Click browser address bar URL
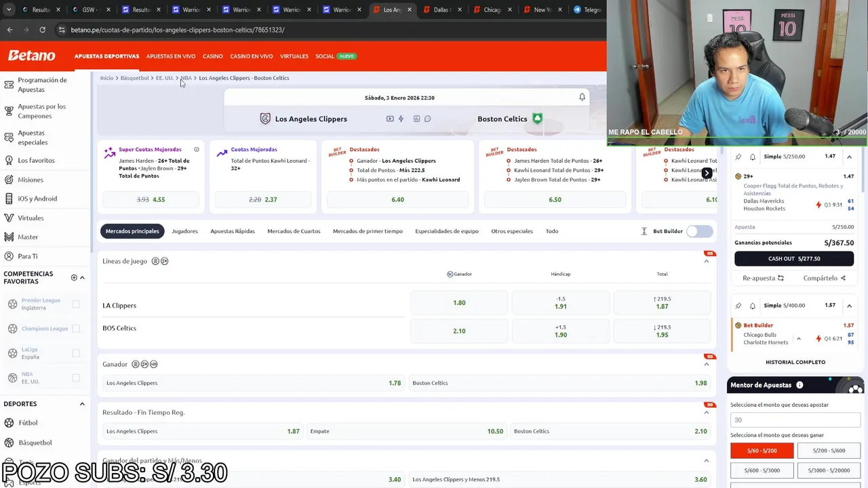The height and width of the screenshot is (488, 868). click(178, 30)
